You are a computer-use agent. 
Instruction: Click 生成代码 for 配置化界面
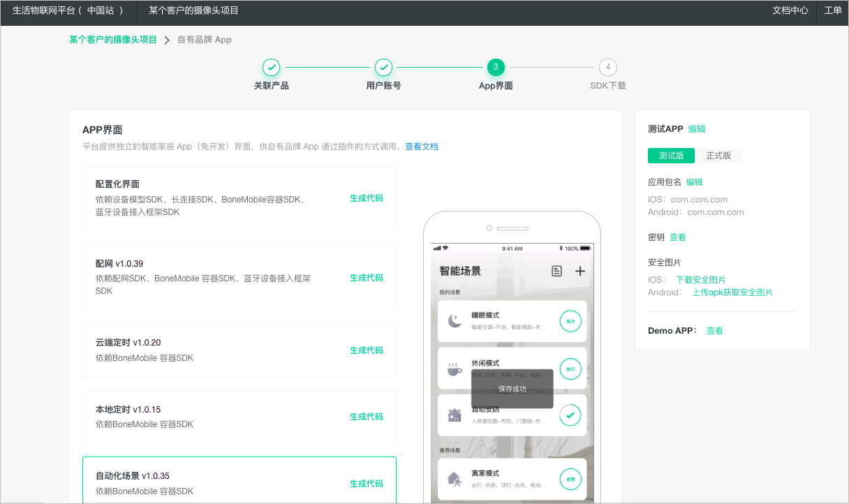point(367,198)
